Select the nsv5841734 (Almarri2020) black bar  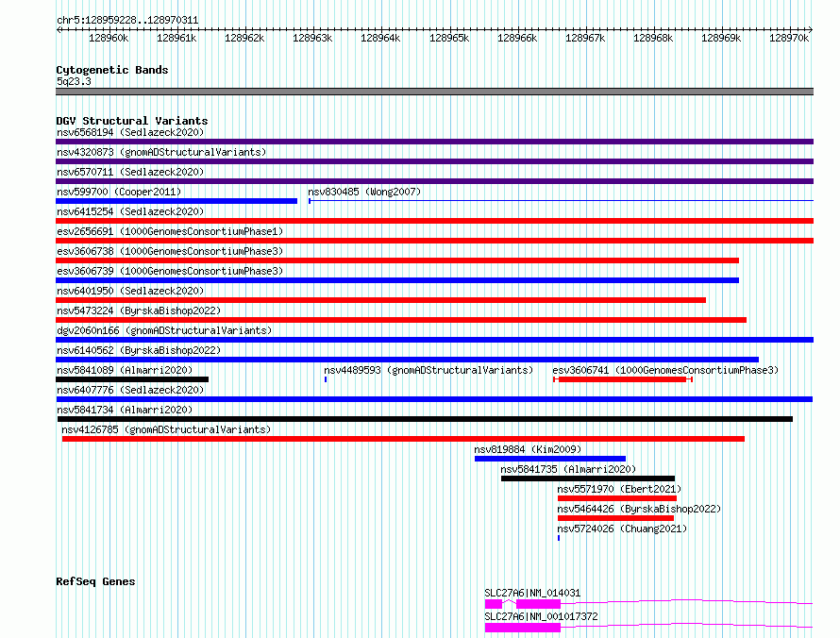(x=425, y=419)
